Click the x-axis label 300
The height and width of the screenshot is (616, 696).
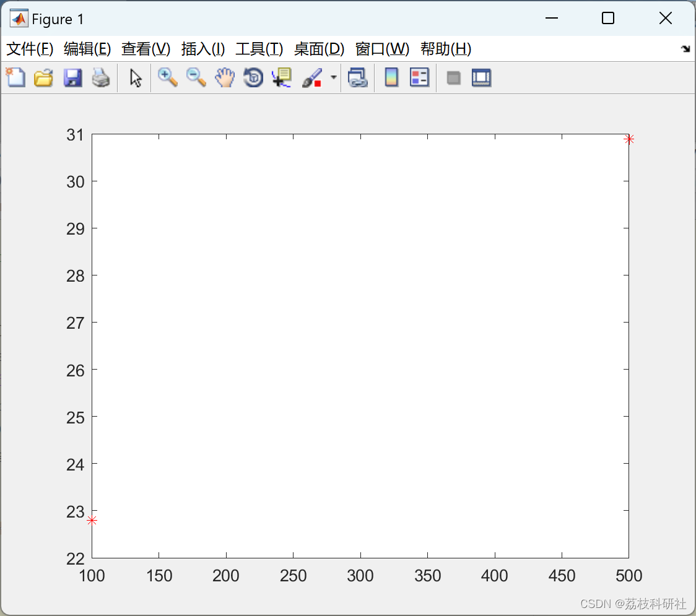point(360,576)
